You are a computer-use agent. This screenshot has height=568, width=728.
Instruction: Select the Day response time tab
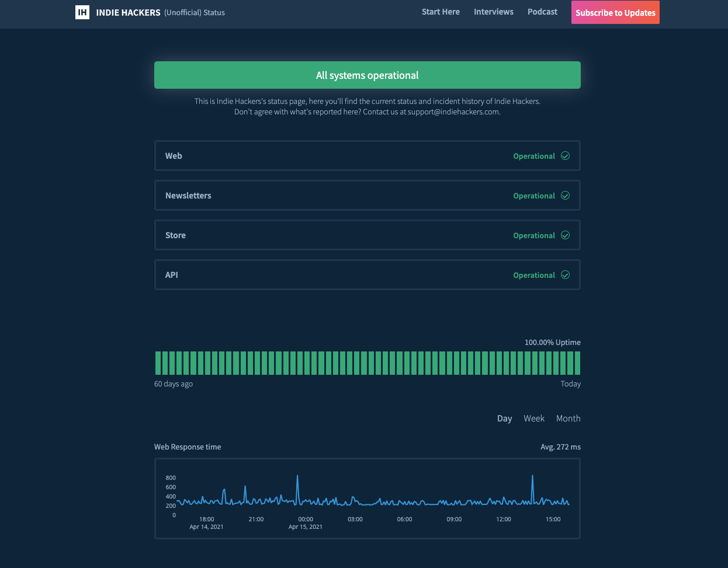(x=504, y=419)
